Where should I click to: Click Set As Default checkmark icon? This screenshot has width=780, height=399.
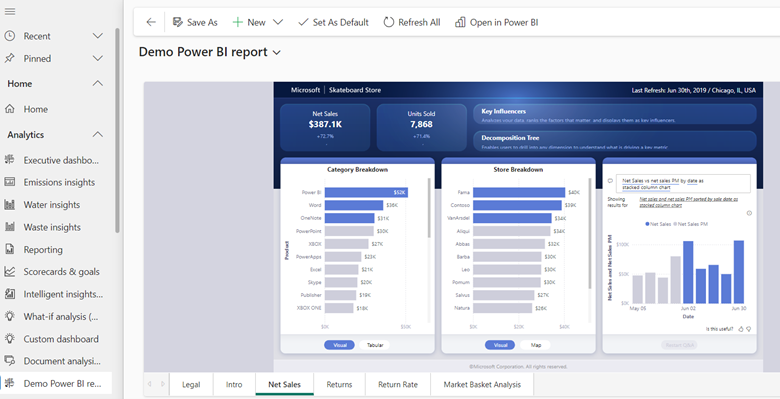point(303,22)
